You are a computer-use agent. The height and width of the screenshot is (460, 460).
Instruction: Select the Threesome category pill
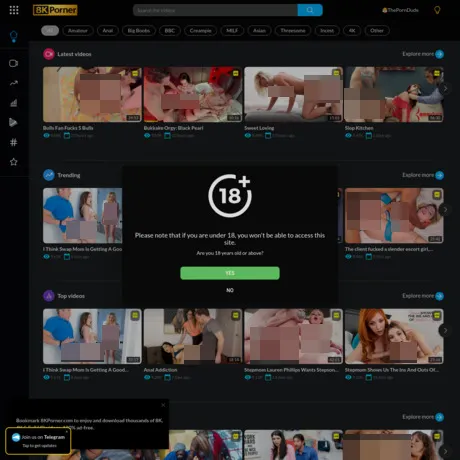[293, 31]
